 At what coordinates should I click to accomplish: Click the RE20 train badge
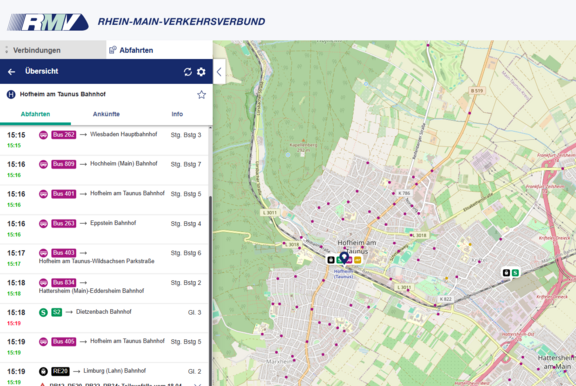pyautogui.click(x=60, y=371)
